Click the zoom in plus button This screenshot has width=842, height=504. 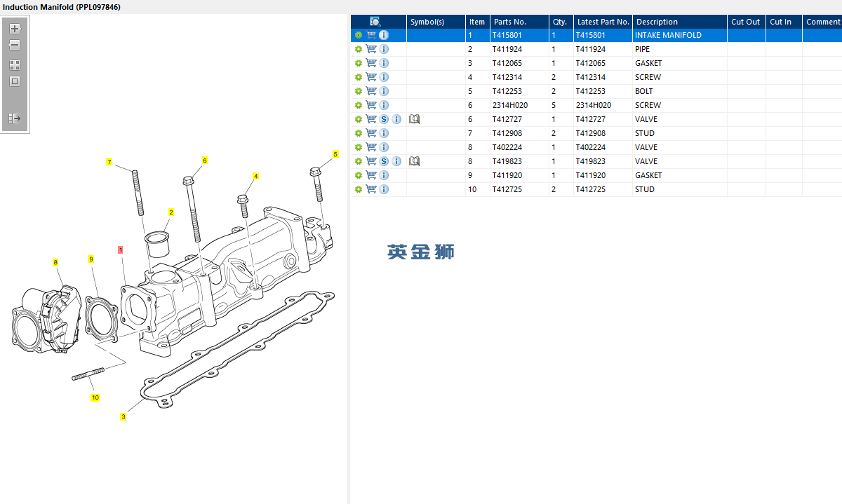15,29
